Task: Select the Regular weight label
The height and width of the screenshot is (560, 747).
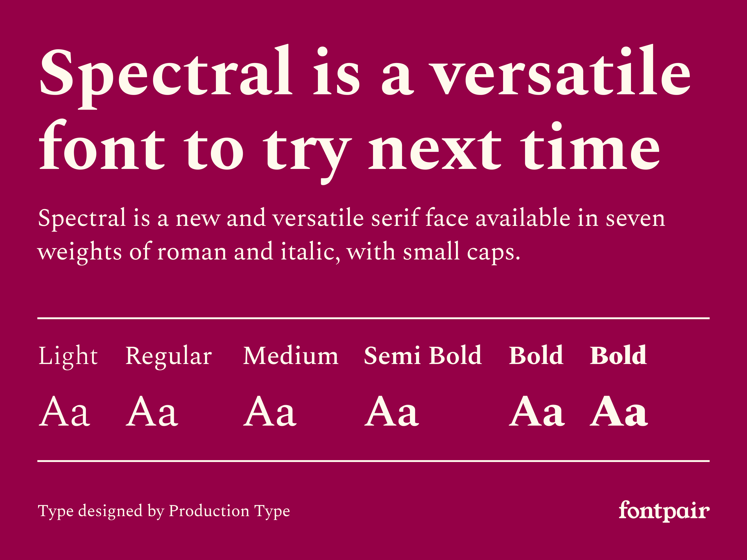Action: pos(168,356)
